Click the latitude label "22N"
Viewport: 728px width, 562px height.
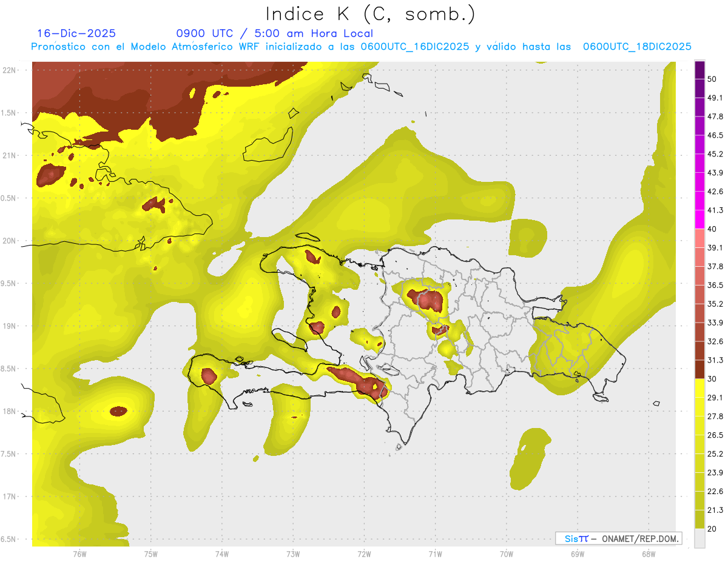point(10,70)
